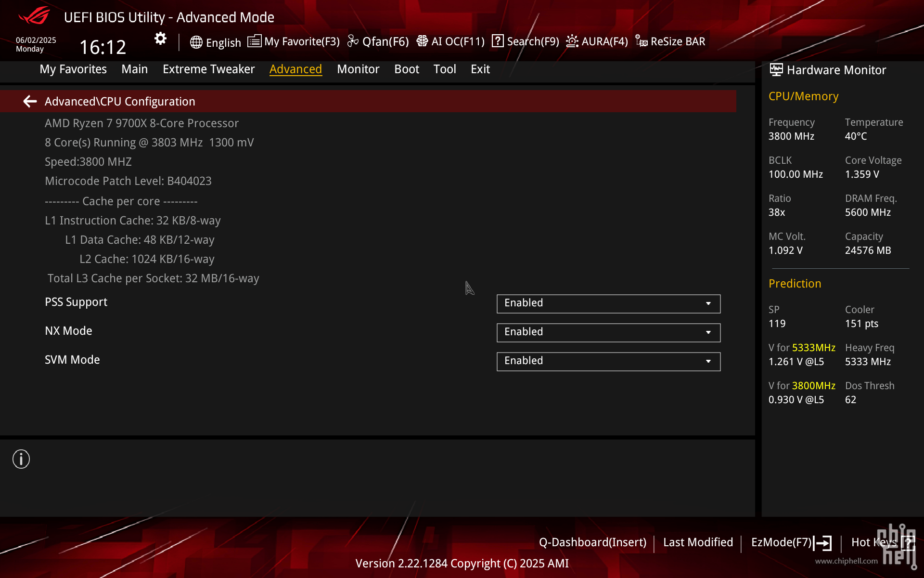Select the PSS Support label
This screenshot has width=924, height=578.
tap(76, 302)
